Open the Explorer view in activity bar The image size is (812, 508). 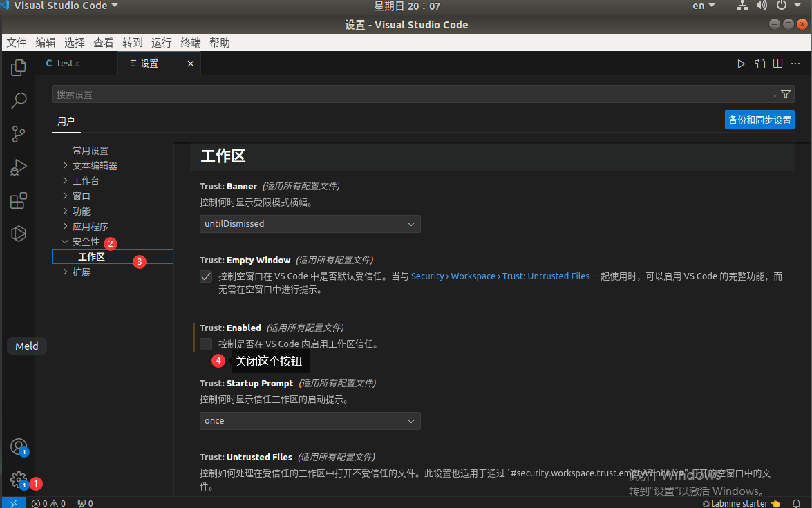[19, 67]
